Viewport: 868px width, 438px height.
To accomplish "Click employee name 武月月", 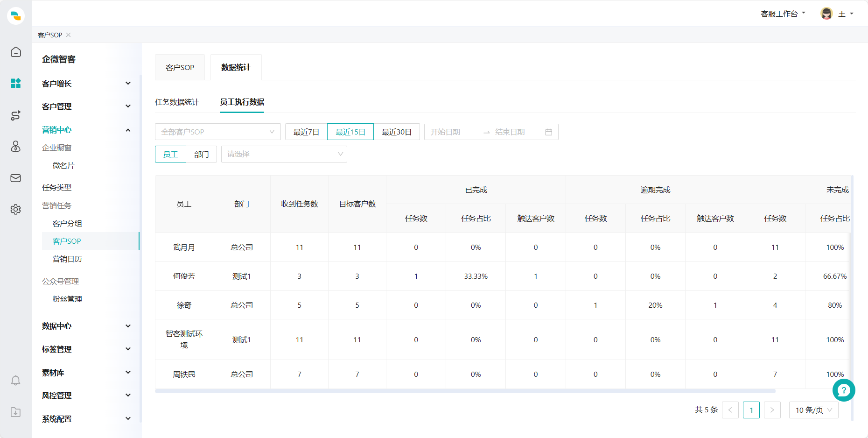I will coord(184,247).
